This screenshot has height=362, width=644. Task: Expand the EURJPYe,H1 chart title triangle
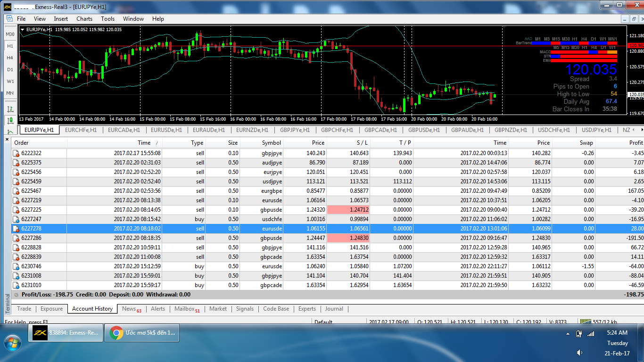coord(23,29)
